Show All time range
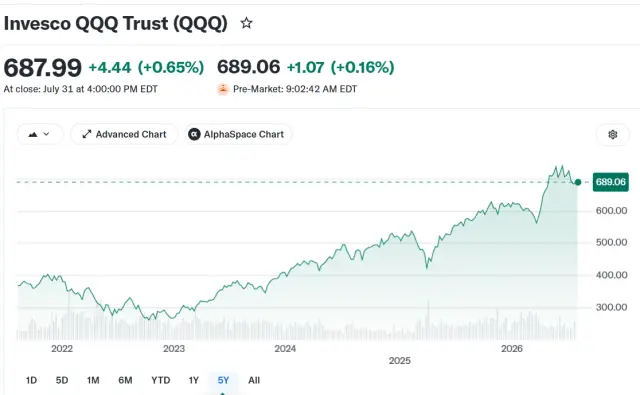Image resolution: width=640 pixels, height=395 pixels. point(254,380)
